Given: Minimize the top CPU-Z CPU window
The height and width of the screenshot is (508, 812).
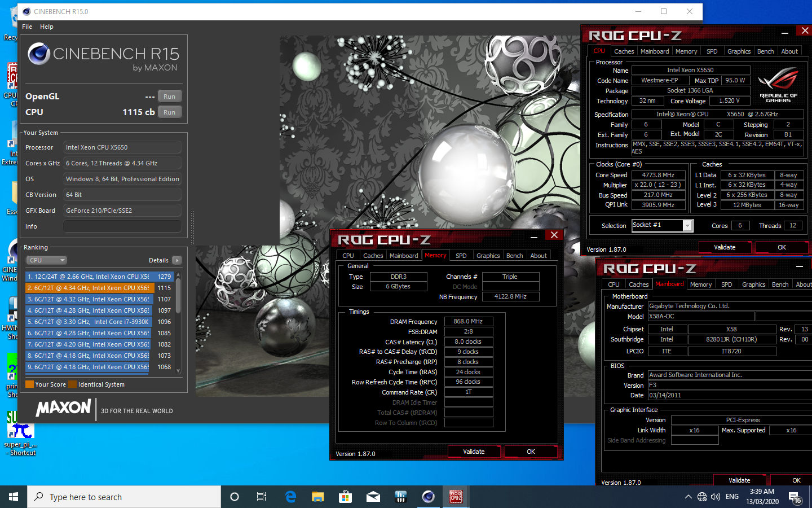Looking at the screenshot, I should click(784, 33).
